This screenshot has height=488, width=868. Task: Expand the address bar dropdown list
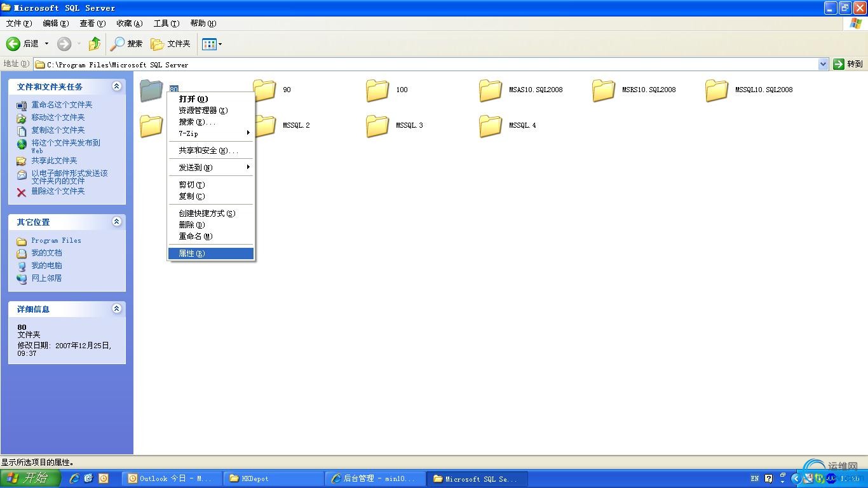point(823,64)
